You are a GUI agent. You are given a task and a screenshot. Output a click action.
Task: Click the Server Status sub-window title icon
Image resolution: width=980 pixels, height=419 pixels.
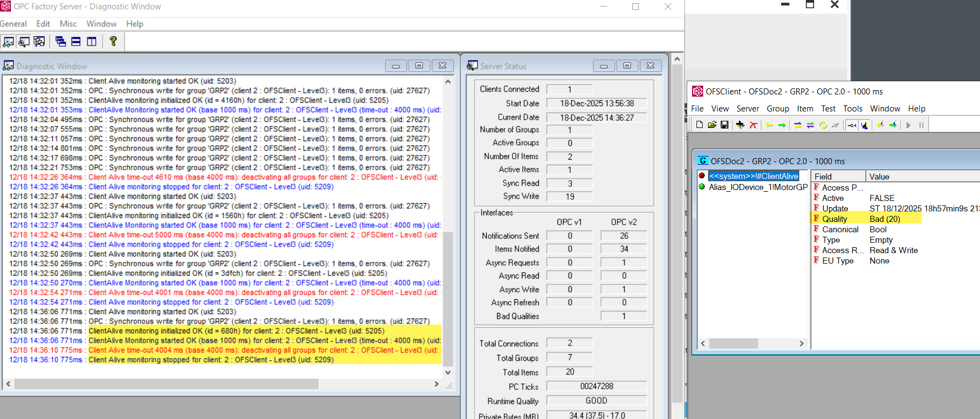[472, 66]
